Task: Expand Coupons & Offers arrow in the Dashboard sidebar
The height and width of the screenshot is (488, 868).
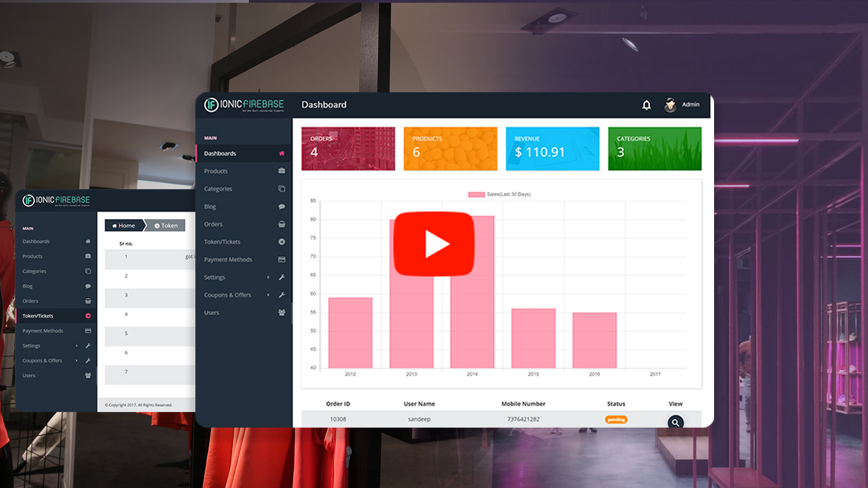Action: (268, 295)
